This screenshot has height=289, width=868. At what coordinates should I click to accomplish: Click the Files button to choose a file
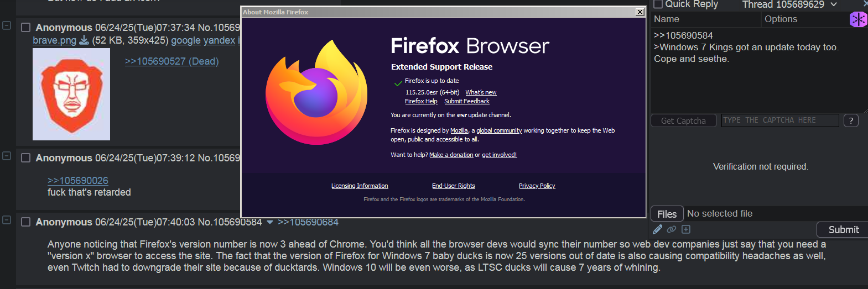667,214
